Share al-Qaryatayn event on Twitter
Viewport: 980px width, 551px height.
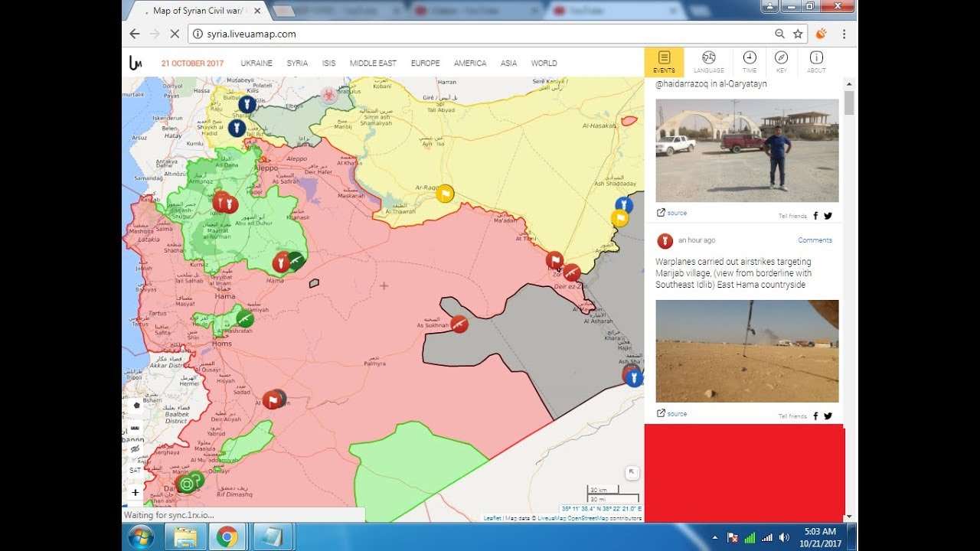pyautogui.click(x=828, y=216)
